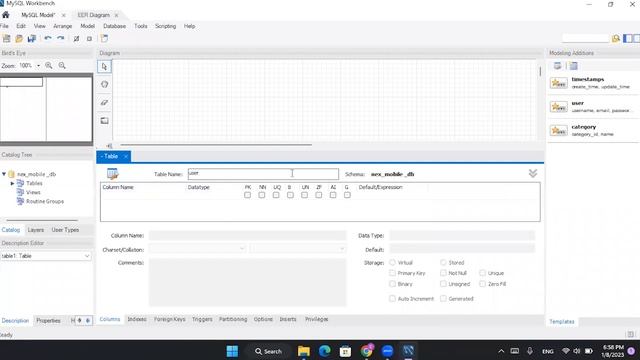Toggle the sidebar panel visibility icon
The image size is (640, 360).
point(628,38)
